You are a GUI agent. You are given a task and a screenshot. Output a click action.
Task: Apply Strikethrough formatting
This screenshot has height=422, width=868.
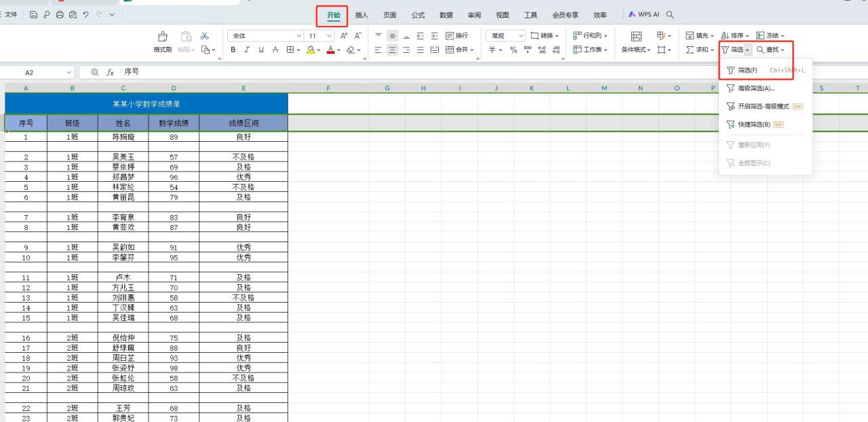(275, 50)
